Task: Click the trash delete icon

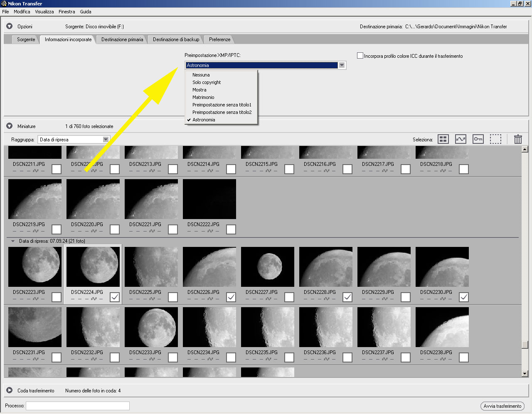Action: pyautogui.click(x=518, y=139)
